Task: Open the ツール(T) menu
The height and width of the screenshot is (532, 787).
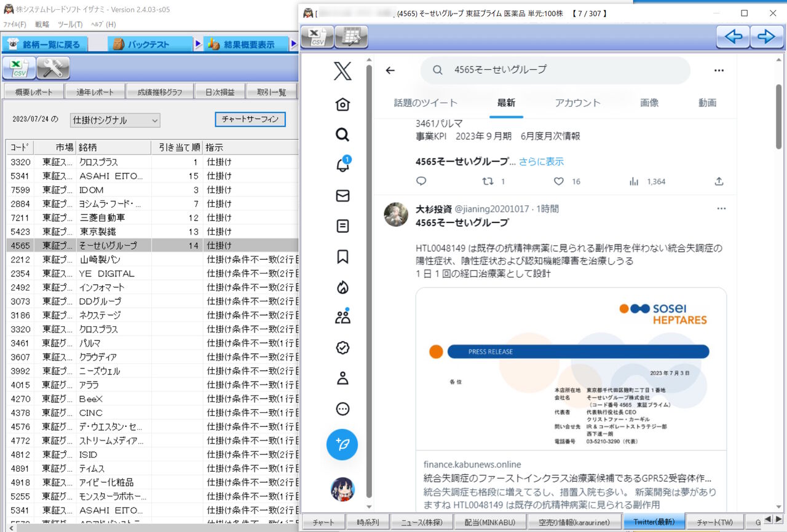Action: (70, 24)
